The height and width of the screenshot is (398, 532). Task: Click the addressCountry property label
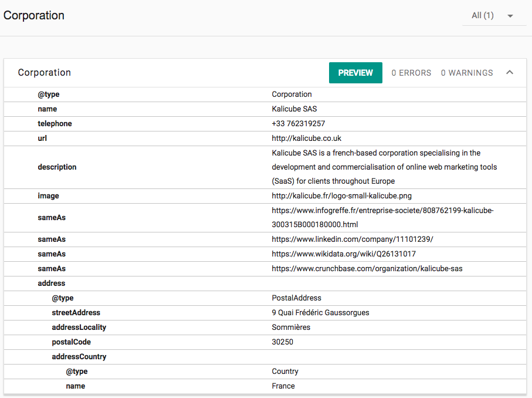click(x=79, y=356)
